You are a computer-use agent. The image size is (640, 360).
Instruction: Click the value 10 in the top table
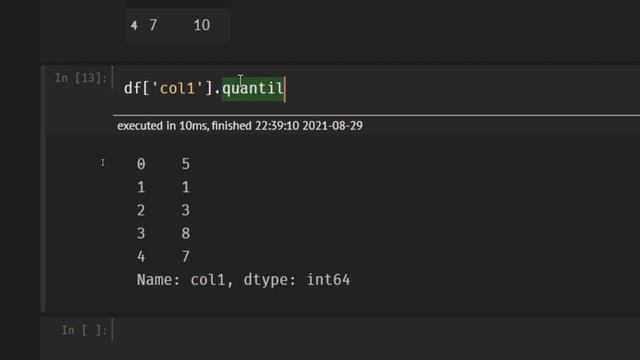point(202,25)
